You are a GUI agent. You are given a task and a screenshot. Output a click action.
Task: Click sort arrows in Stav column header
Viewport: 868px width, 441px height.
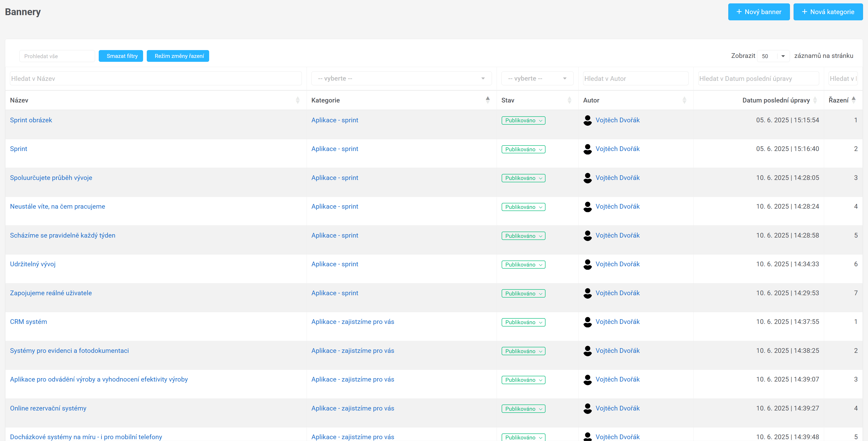pyautogui.click(x=569, y=100)
